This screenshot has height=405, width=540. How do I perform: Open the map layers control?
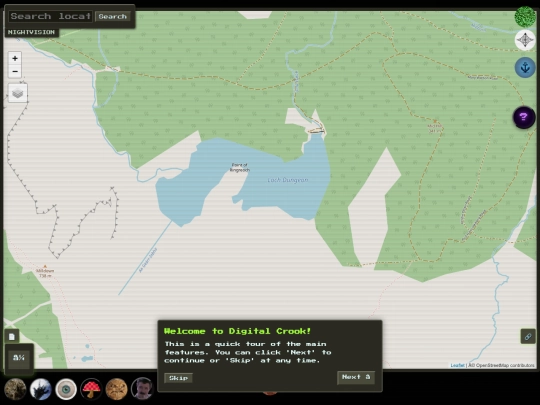(x=18, y=93)
